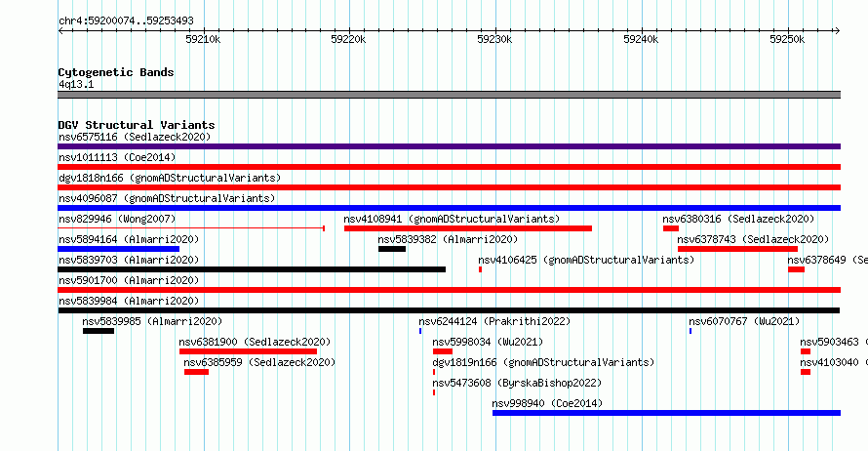
Task: Select nsv5894164 (Almarri2020) label
Action: 129,239
